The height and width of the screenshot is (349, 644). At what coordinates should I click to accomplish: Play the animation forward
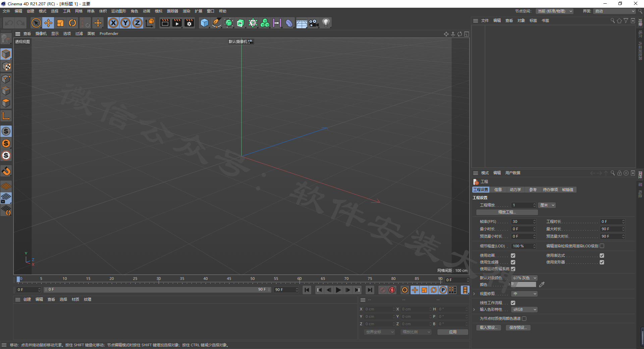point(338,290)
